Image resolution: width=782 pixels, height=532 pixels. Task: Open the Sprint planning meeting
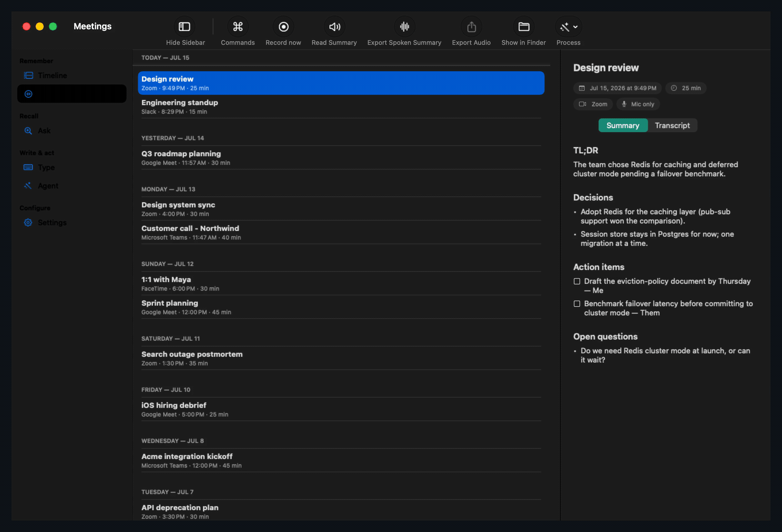click(341, 307)
